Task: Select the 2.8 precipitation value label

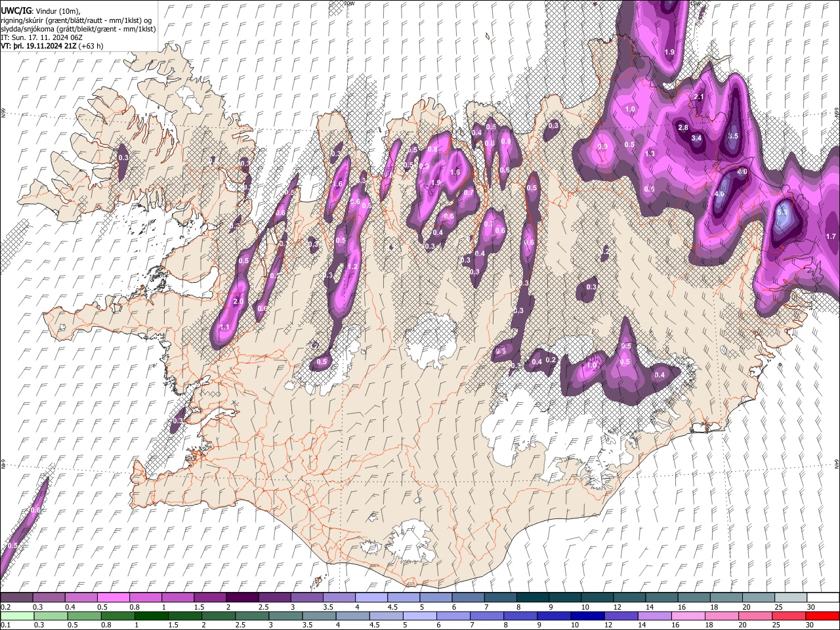Action: click(683, 127)
